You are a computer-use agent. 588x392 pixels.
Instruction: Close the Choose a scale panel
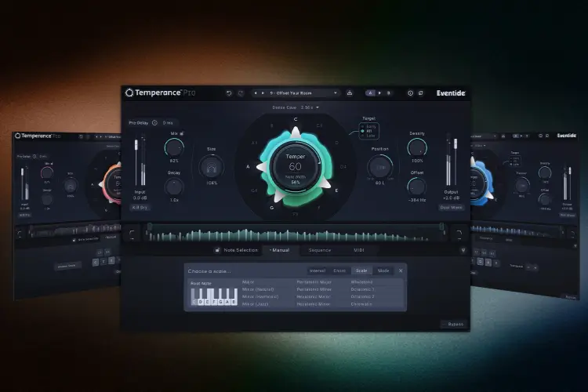[x=401, y=270]
